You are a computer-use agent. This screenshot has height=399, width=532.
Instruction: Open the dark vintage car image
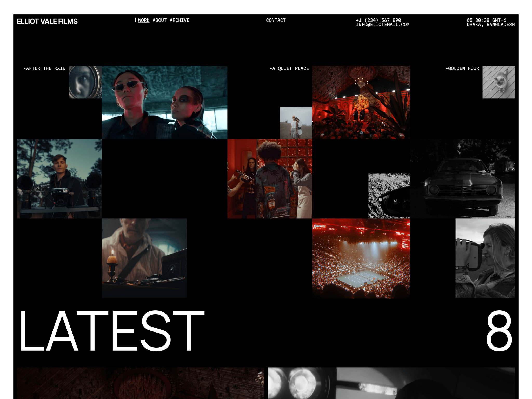click(x=463, y=179)
